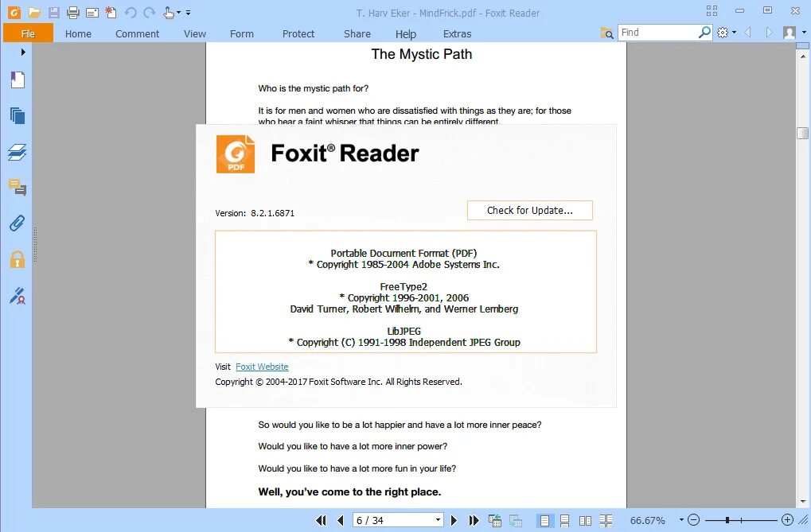
Task: Click the Check for Update button
Action: [529, 211]
